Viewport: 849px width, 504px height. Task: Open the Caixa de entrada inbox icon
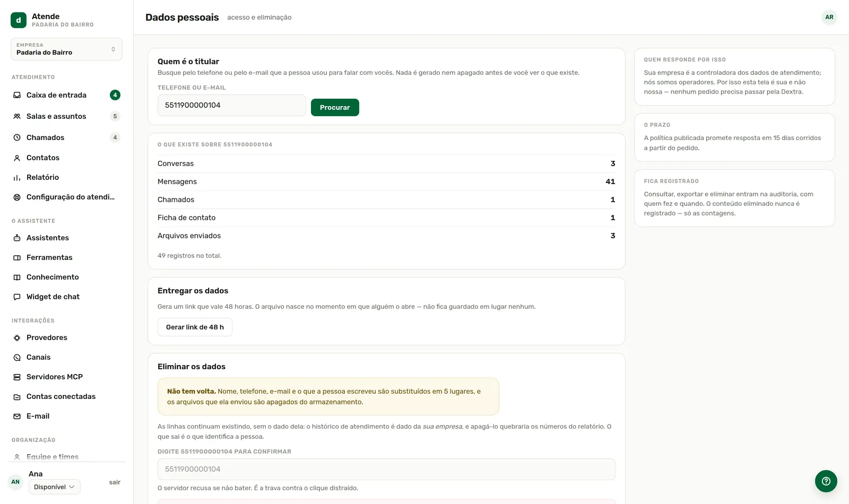tap(17, 95)
